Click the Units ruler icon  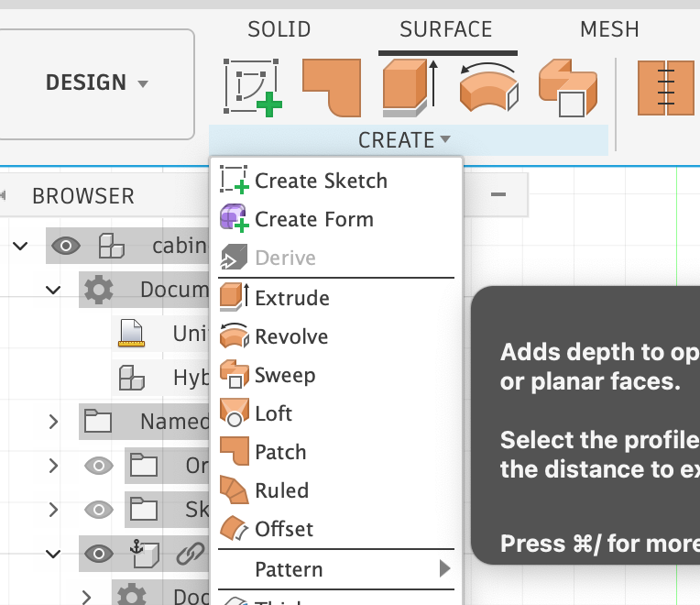(132, 333)
